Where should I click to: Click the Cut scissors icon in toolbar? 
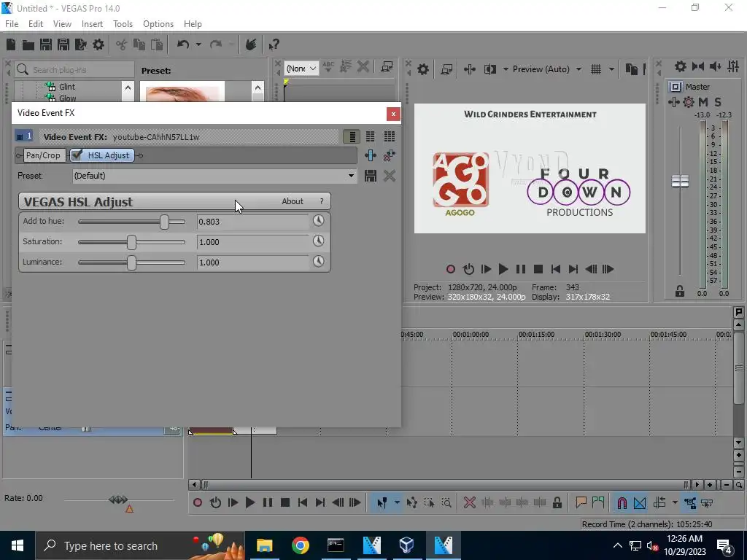(x=122, y=44)
